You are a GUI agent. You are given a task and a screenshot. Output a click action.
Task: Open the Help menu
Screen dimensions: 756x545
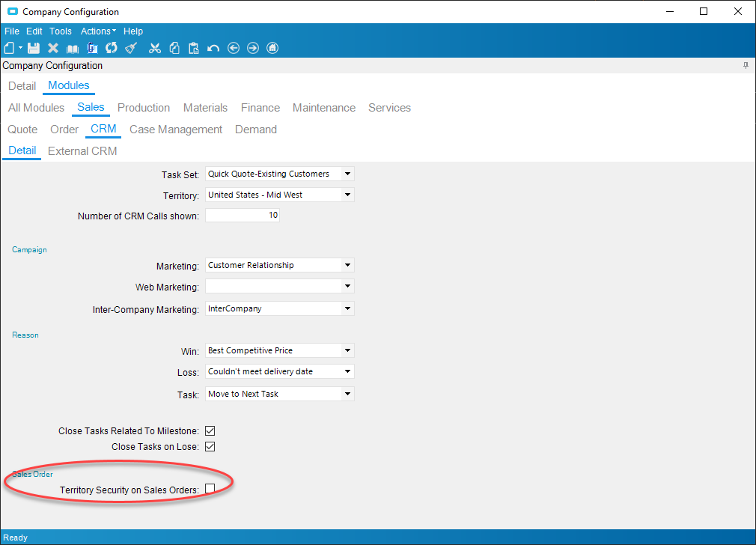[133, 31]
